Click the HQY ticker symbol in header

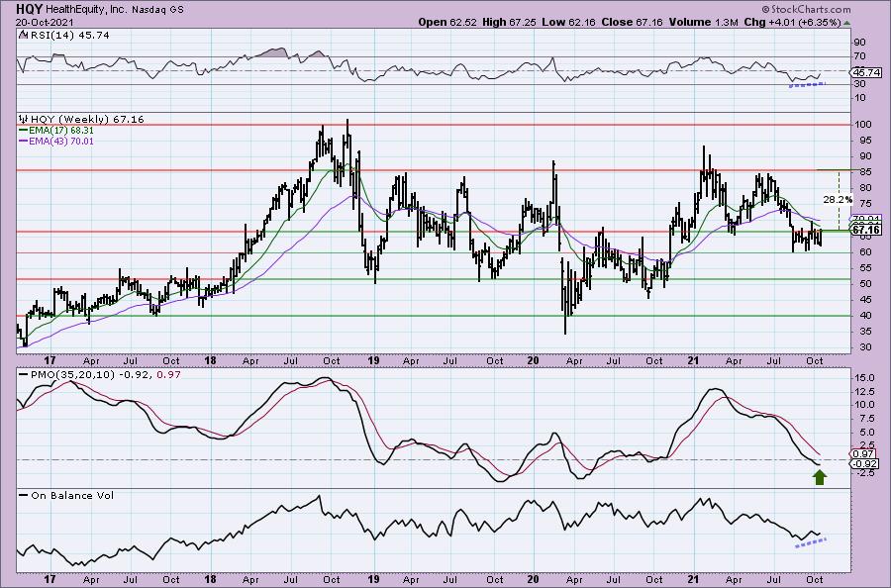[29, 9]
